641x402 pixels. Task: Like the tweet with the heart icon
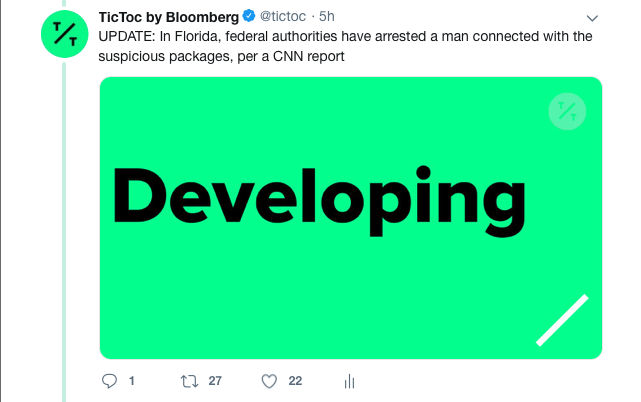[x=268, y=381]
